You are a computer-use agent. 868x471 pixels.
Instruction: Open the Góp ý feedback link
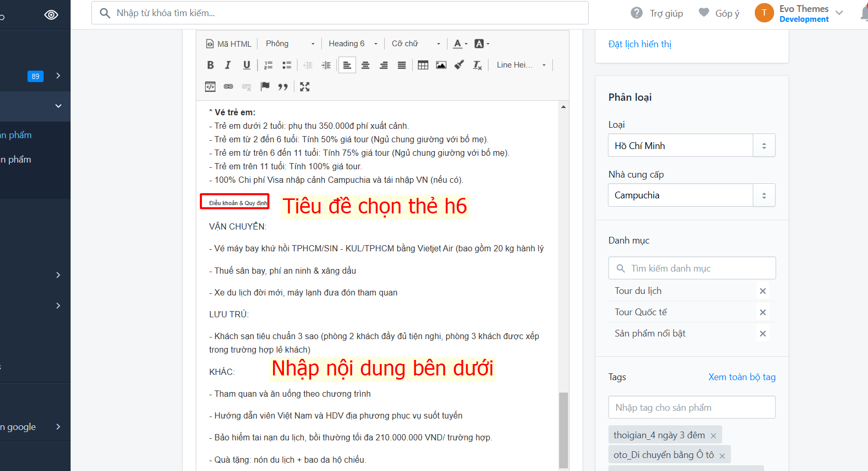pos(719,13)
